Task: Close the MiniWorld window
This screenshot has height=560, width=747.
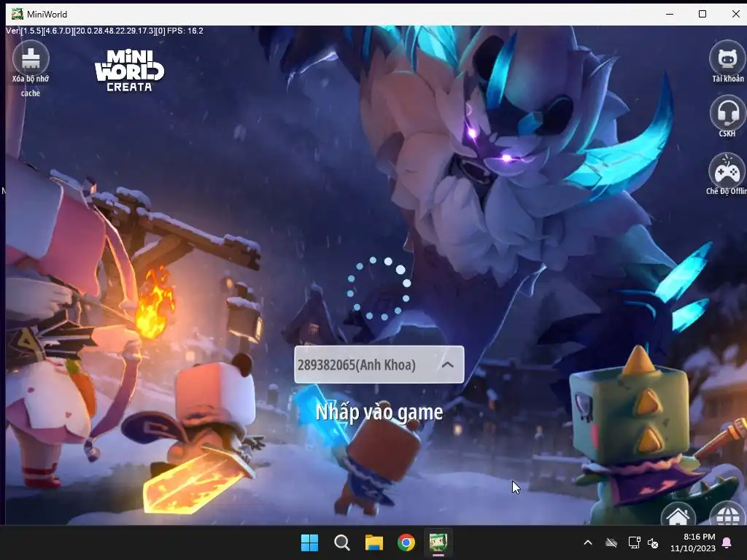Action: coord(735,14)
